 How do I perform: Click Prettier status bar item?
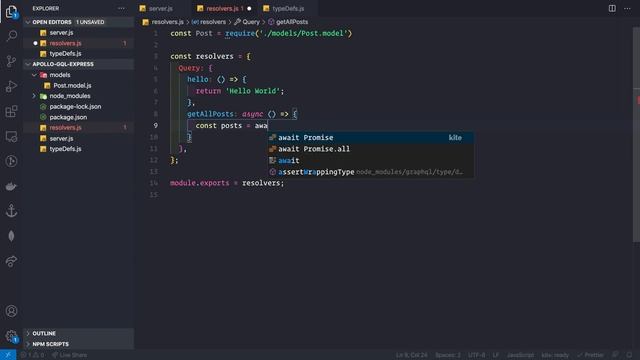pos(590,355)
